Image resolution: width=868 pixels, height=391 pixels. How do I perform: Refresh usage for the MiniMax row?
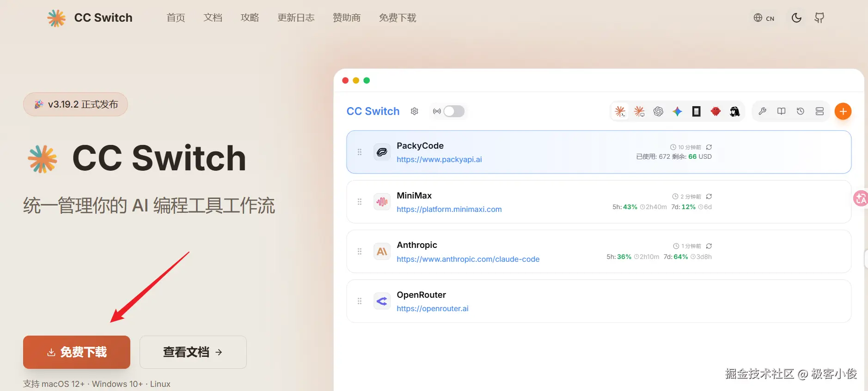(709, 197)
